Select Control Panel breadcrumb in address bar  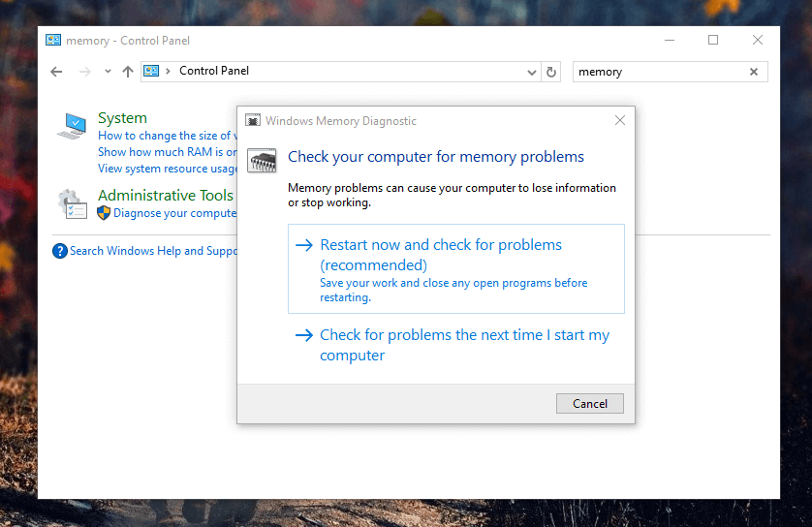214,71
